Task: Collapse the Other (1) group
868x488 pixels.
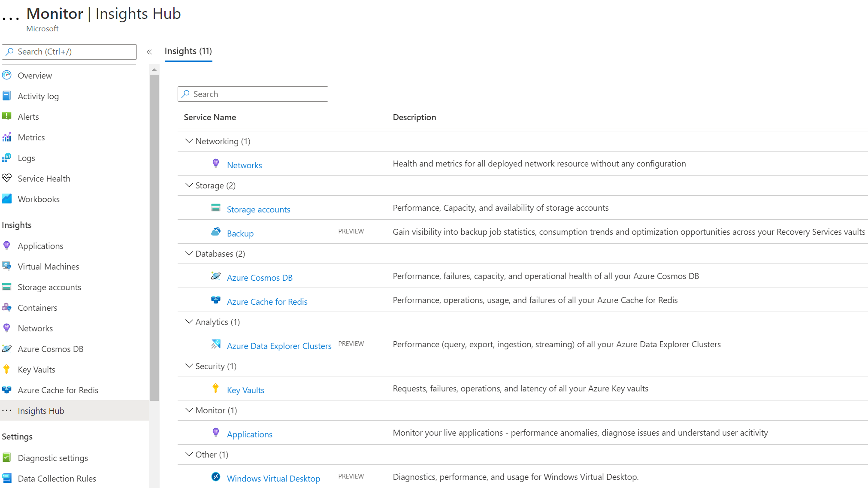Action: 189,454
